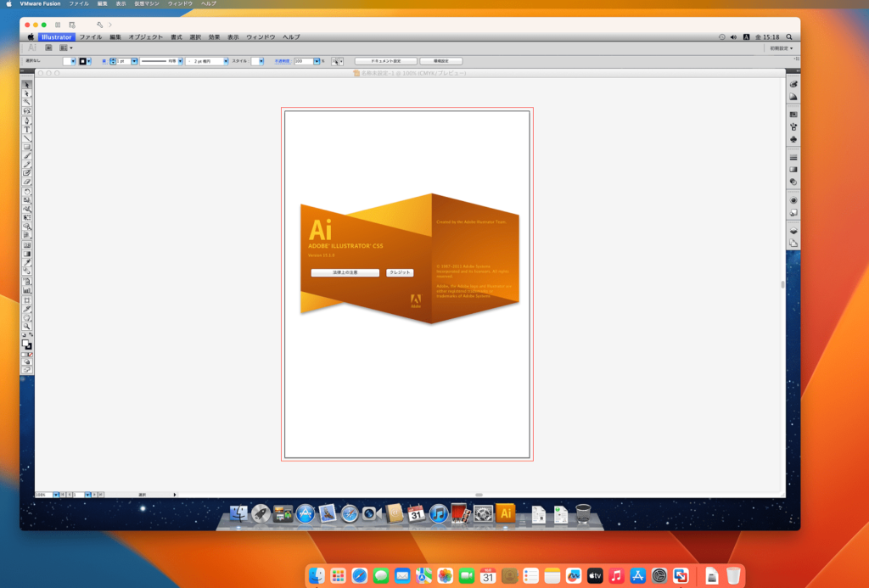Viewport: 869px width, 588px height.
Task: Select the Blend tool
Action: (x=26, y=272)
